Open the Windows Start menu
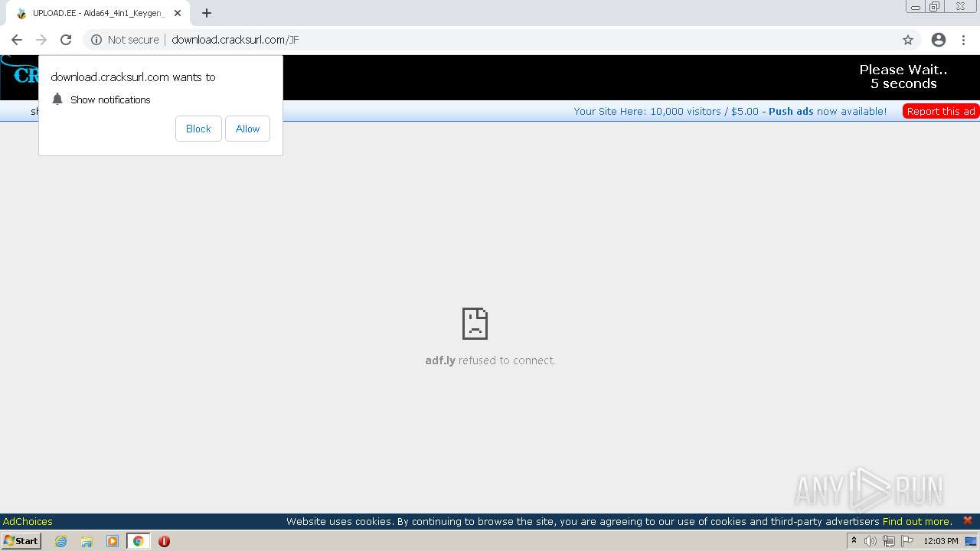980x551 pixels. (x=21, y=540)
